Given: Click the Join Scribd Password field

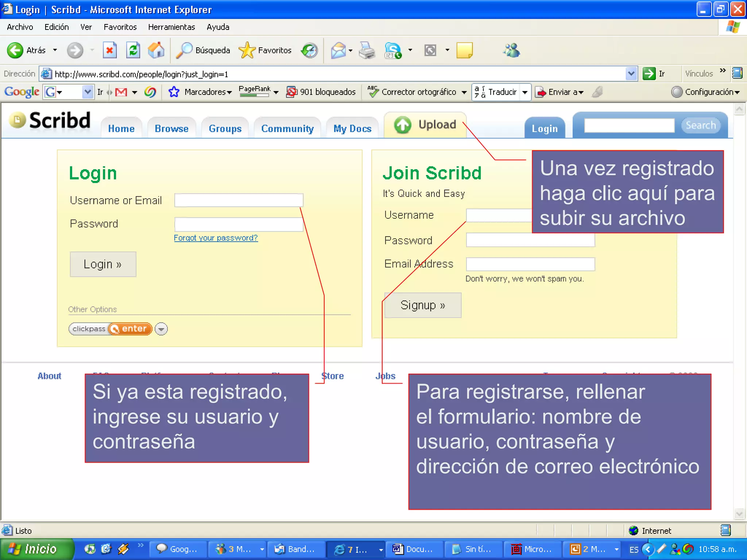Looking at the screenshot, I should (x=530, y=240).
